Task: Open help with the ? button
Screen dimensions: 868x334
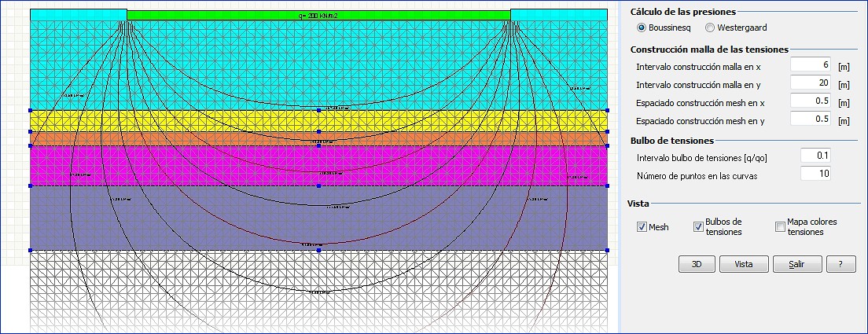Action: tap(840, 264)
